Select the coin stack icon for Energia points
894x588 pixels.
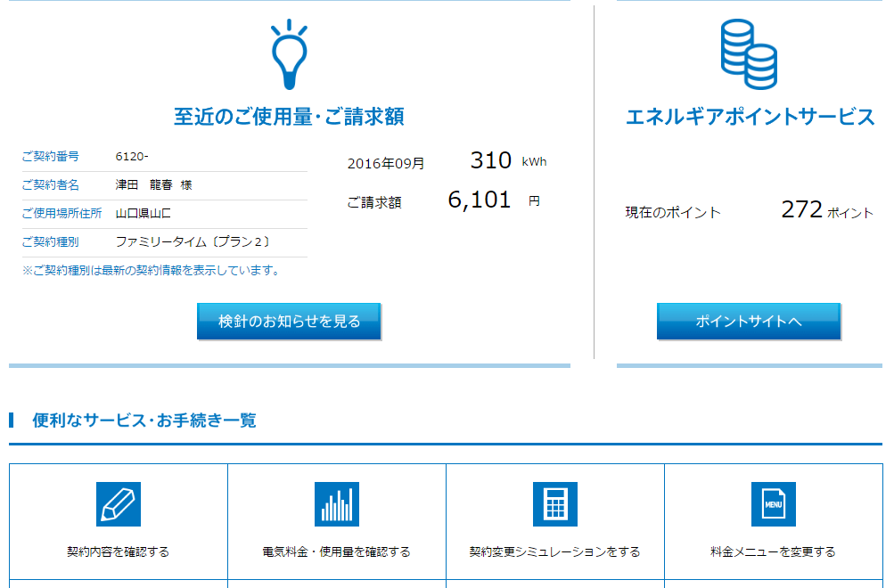click(x=749, y=55)
